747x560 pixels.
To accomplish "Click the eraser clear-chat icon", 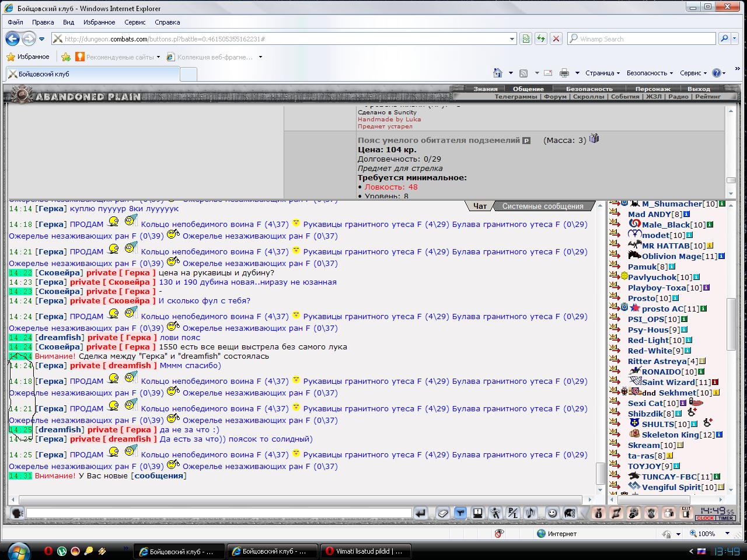I will click(442, 513).
